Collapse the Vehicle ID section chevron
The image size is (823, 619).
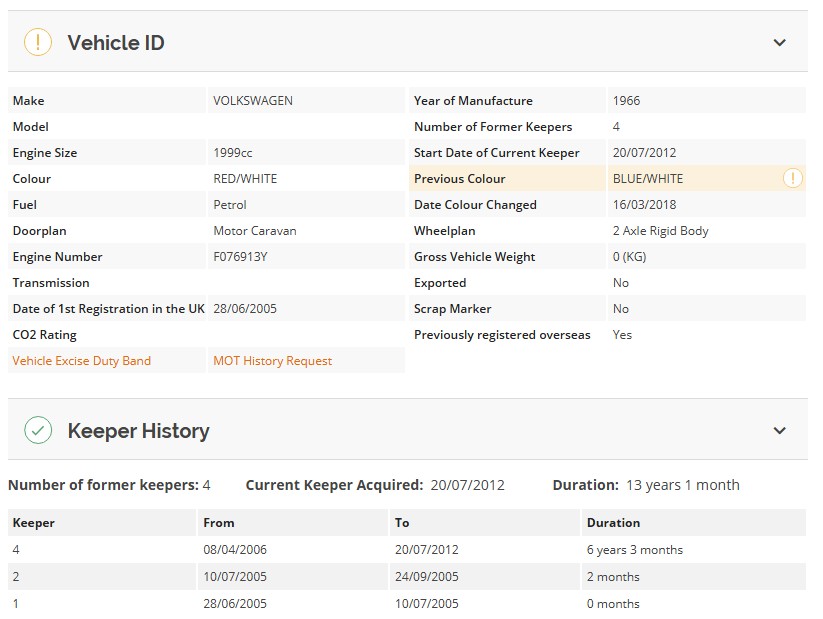779,43
